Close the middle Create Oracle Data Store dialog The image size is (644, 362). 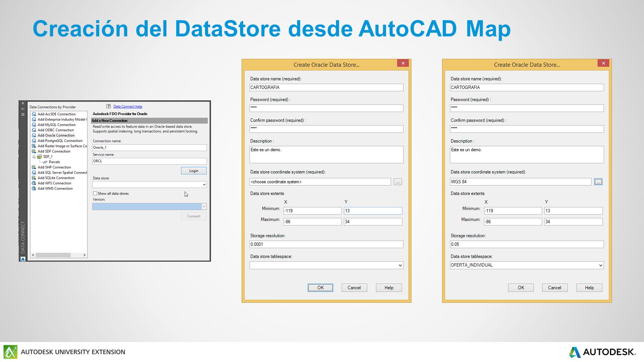point(403,63)
